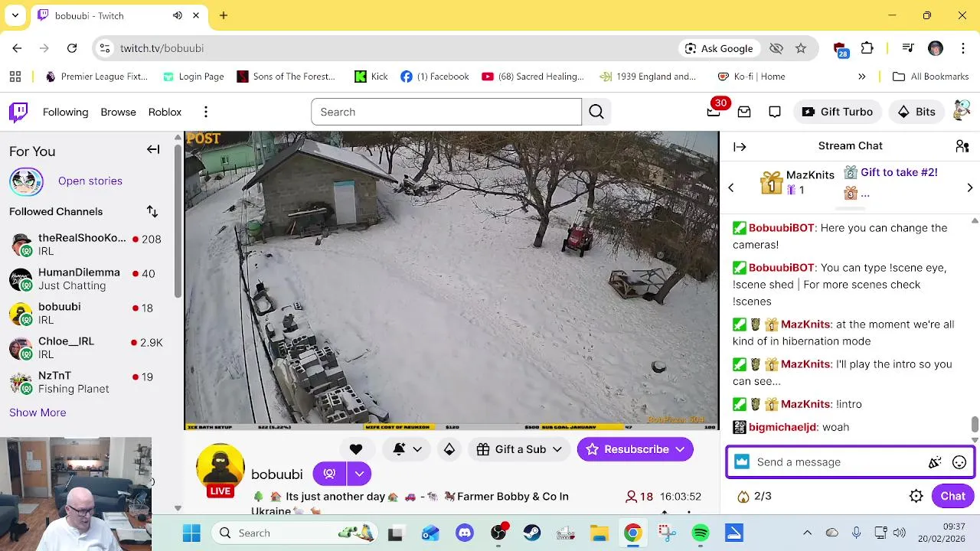Open the Roblox nav item
980x551 pixels.
point(165,112)
